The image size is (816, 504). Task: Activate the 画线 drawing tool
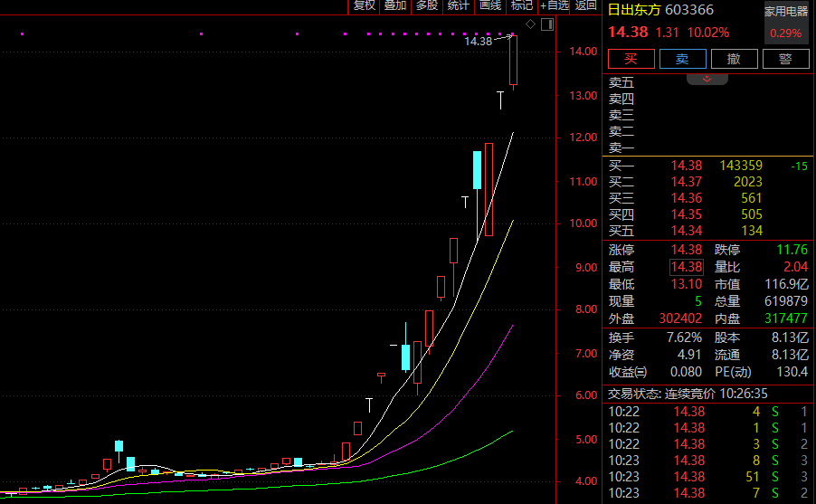tap(489, 6)
